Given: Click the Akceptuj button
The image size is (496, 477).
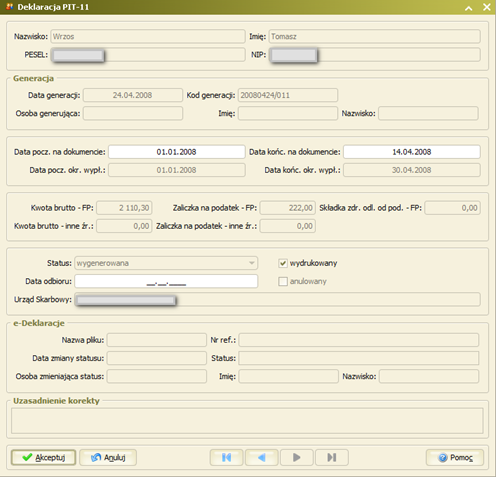Looking at the screenshot, I should pos(43,457).
